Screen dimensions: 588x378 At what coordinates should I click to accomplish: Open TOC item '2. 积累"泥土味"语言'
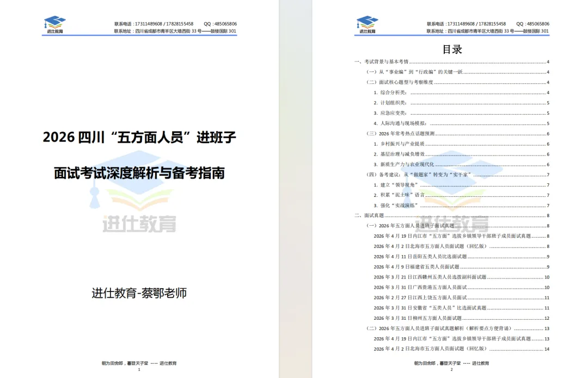pyautogui.click(x=461, y=195)
